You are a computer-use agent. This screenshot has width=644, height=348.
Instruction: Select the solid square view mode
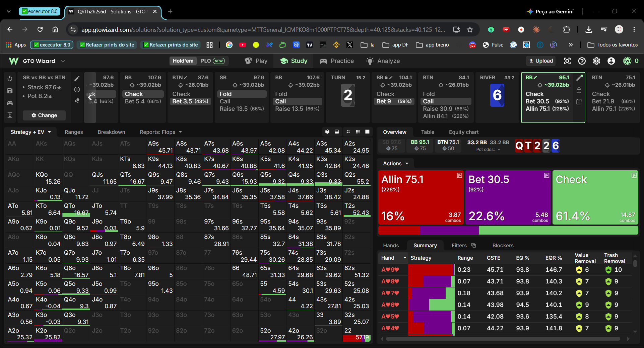coord(367,132)
